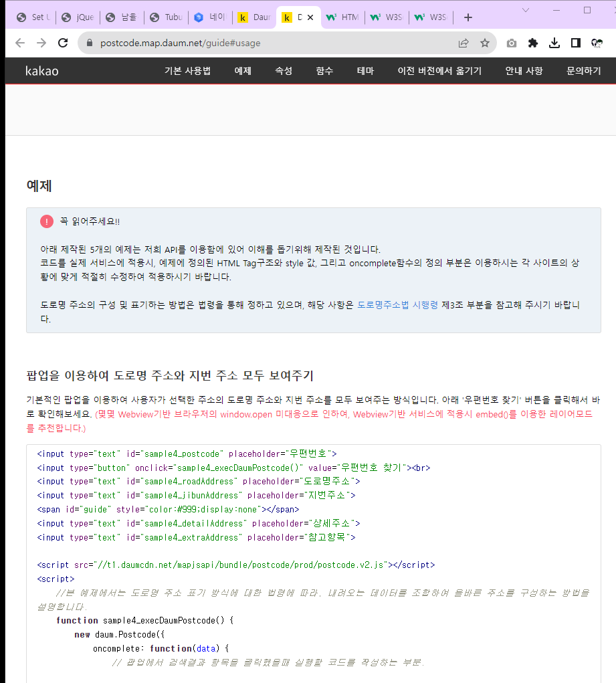Click 'oncomplete: function(data)' line
Viewport: 616px width, 683px height.
coord(161,648)
